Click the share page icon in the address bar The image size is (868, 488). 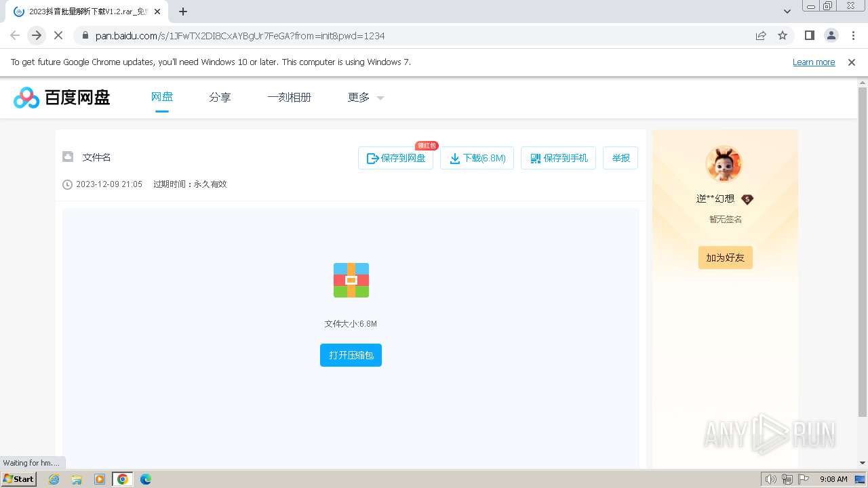tap(761, 36)
